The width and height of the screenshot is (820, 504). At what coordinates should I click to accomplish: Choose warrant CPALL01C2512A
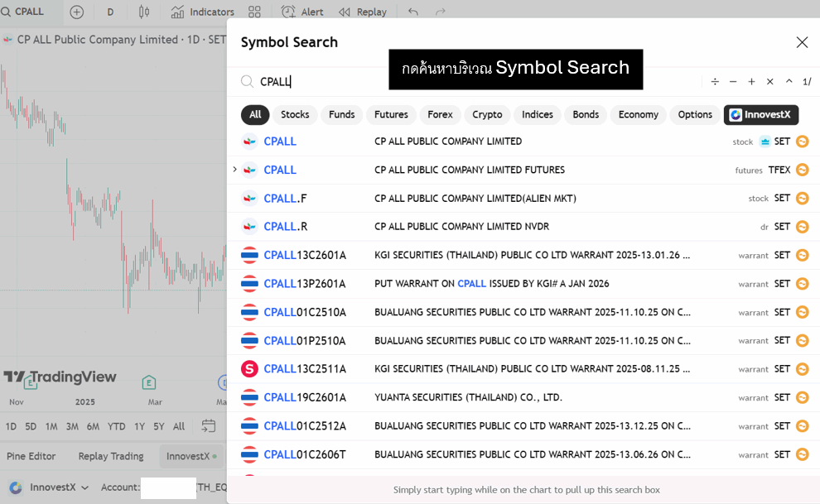pos(523,426)
